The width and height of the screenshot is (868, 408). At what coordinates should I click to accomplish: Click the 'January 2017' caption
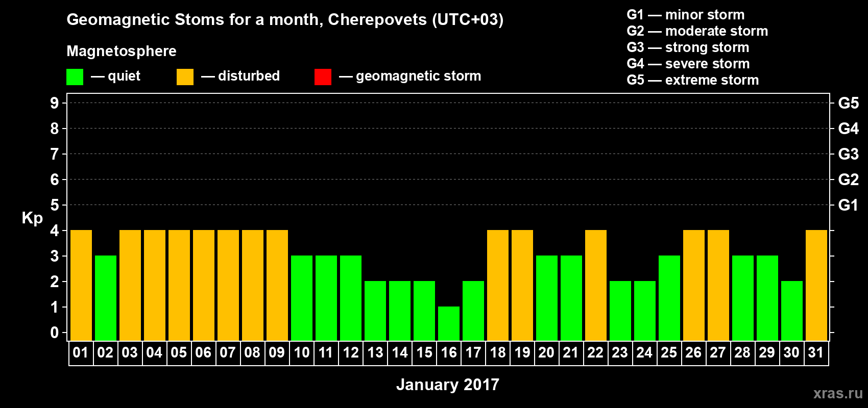point(448,385)
